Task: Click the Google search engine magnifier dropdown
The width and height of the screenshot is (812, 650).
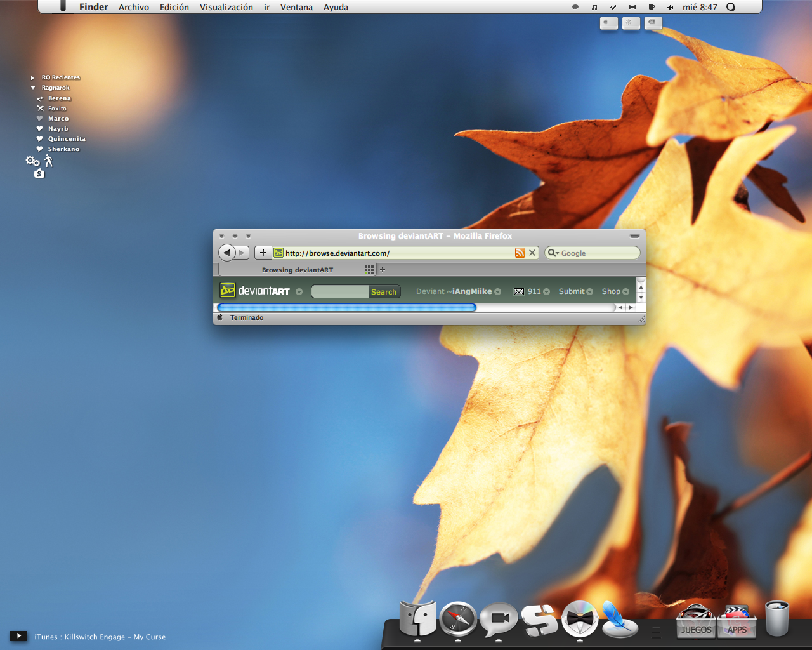Action: 553,253
